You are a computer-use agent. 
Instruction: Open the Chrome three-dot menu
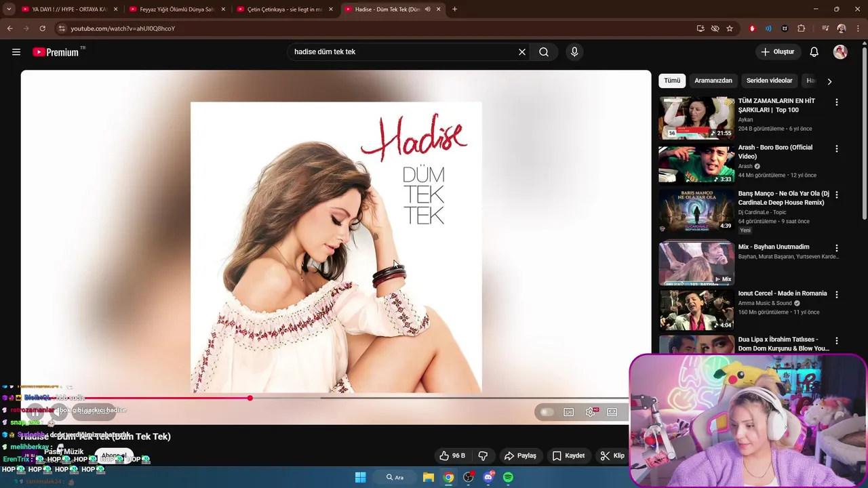click(x=858, y=28)
